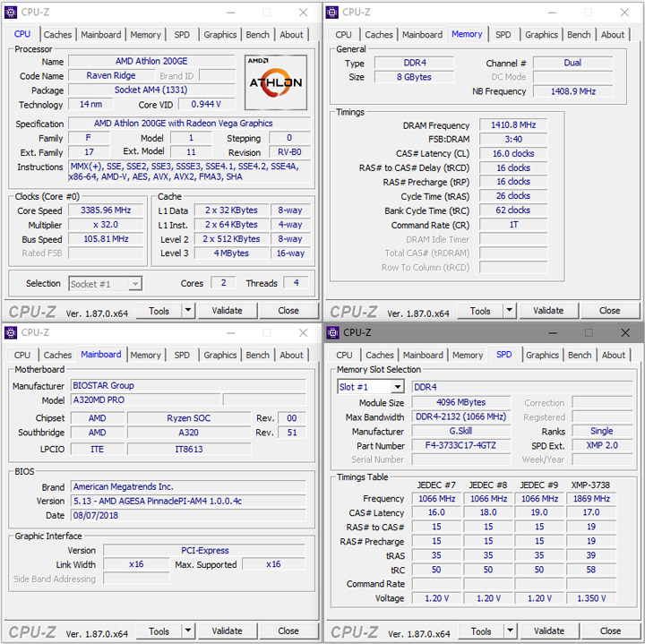Expand Tools dropdown arrow in the Memory window
The width and height of the screenshot is (645, 644).
pyautogui.click(x=509, y=311)
